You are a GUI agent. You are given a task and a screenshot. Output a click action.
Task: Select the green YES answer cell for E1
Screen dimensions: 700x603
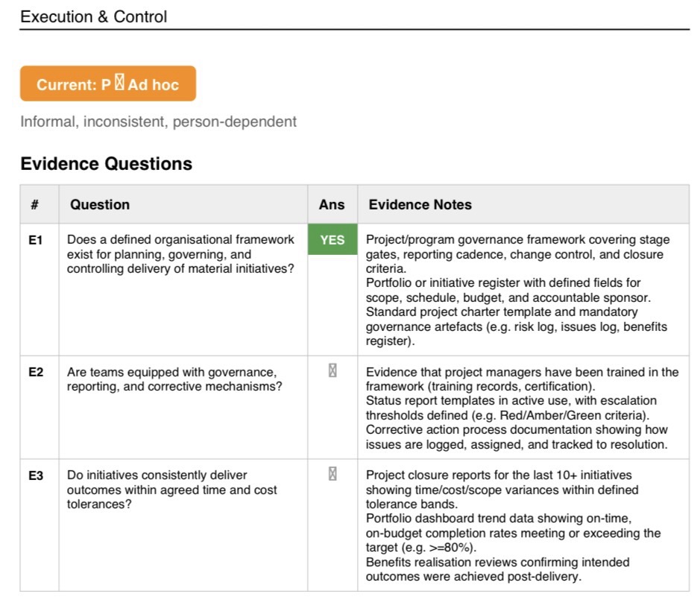click(332, 240)
